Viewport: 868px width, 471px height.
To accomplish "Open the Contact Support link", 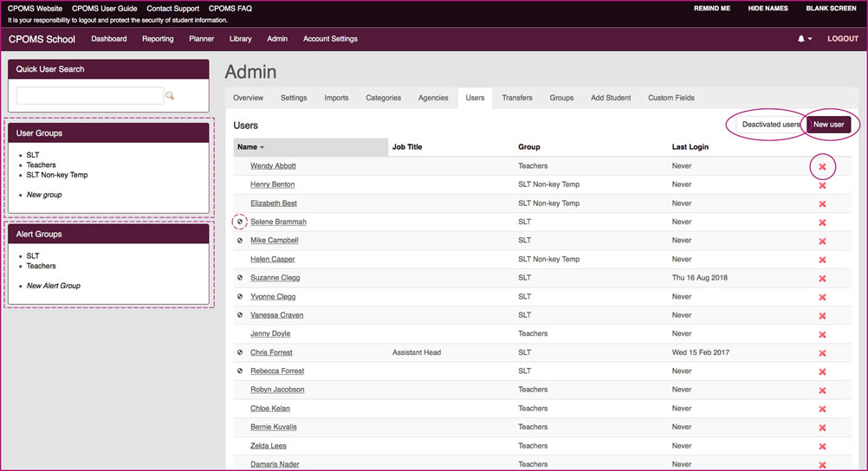I will (172, 9).
